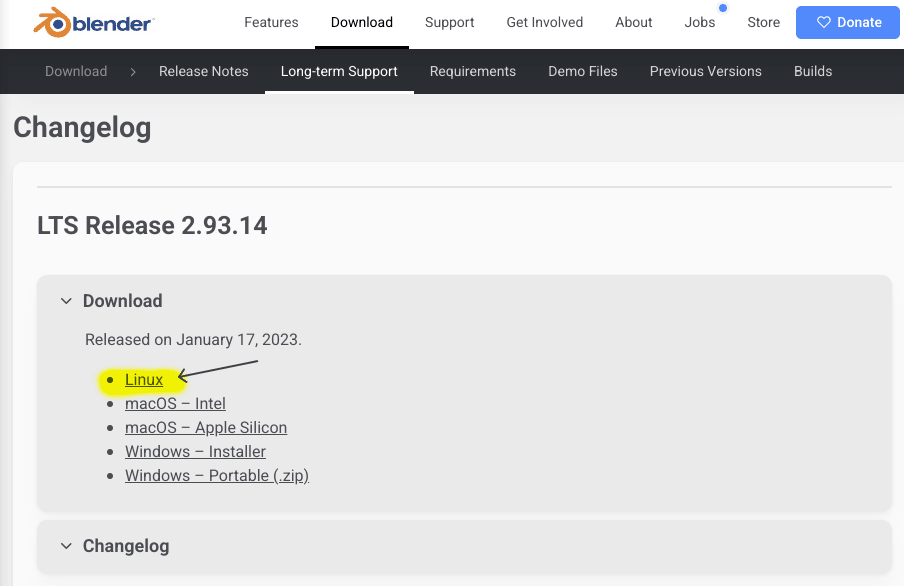Go to the Support page
904x586 pixels.
click(x=449, y=22)
